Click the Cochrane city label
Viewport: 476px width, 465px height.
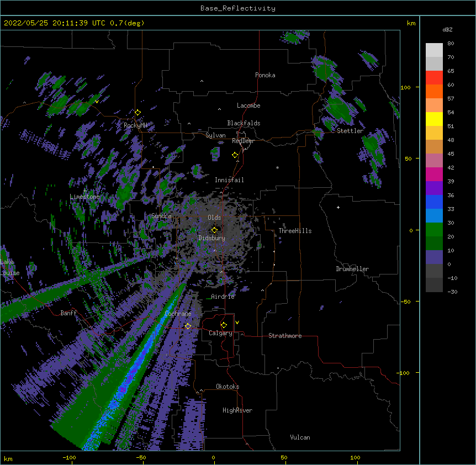click(178, 314)
